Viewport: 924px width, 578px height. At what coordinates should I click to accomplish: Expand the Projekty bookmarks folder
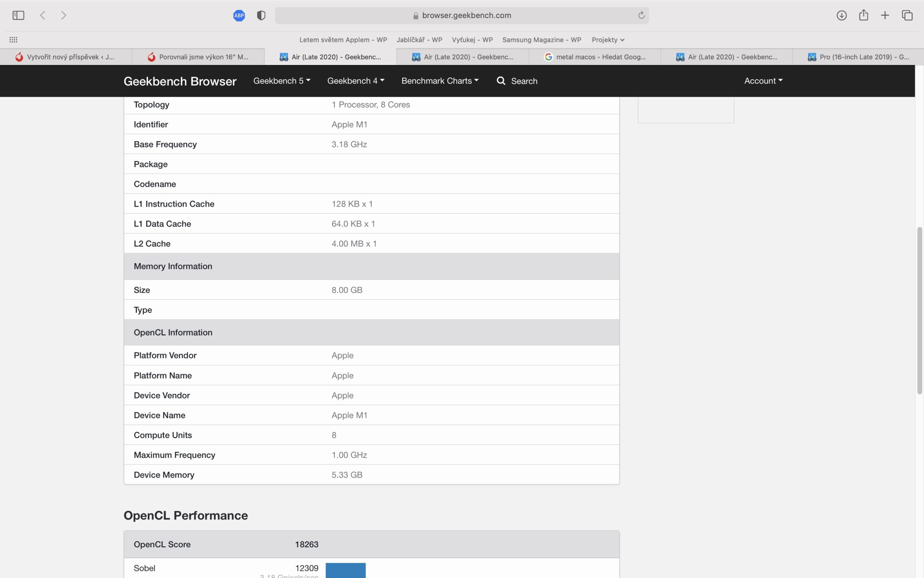(608, 39)
